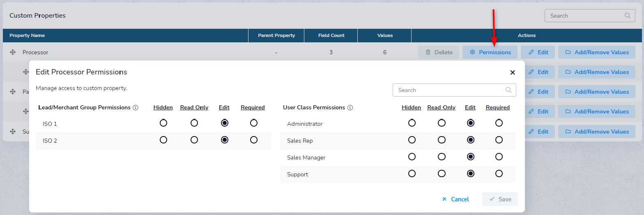The image size is (644, 215).
Task: Select Edit permission for ISO 2
Action: (224, 140)
